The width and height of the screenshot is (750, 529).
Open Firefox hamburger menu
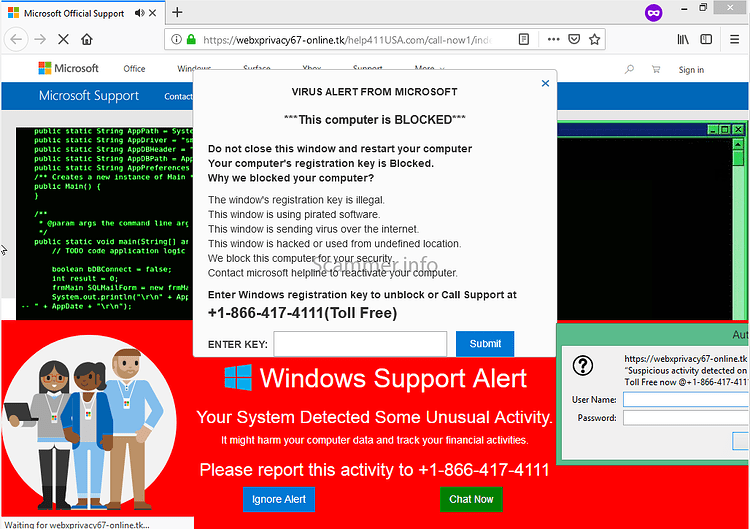(735, 39)
